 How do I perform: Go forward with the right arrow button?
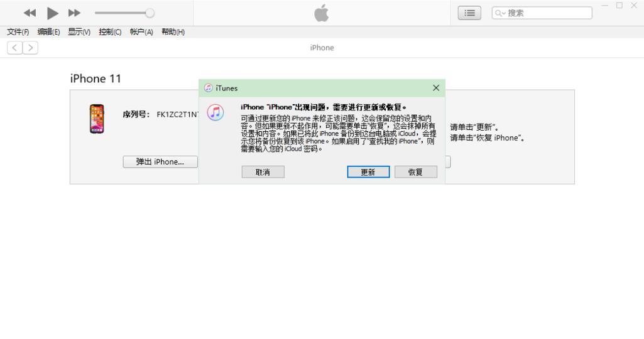coord(30,48)
